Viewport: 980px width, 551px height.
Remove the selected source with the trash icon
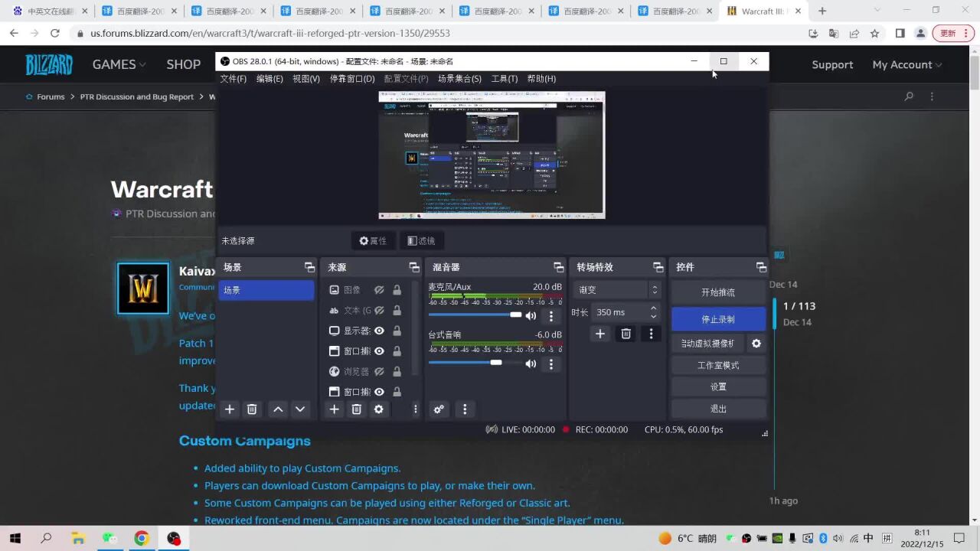[356, 409]
